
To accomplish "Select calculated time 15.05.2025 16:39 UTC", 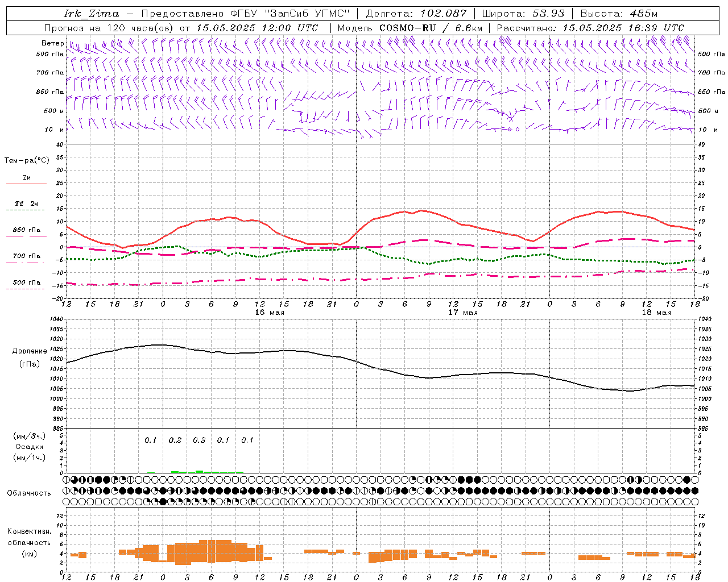I will 623,28.
